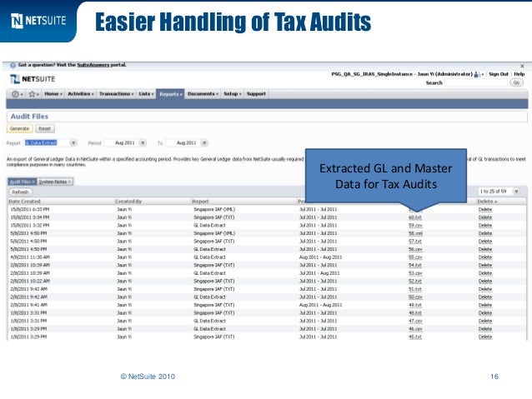Click Delete on the 53.csv row
Screen dimensions: 532x399
point(485,273)
